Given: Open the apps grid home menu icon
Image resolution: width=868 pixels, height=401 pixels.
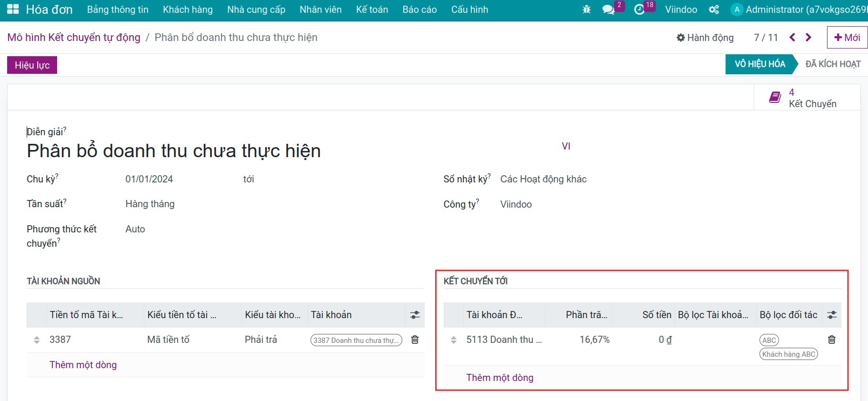Looking at the screenshot, I should (13, 9).
